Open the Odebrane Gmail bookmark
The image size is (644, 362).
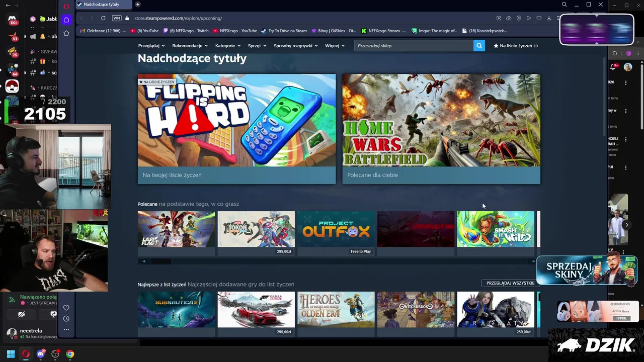(104, 31)
